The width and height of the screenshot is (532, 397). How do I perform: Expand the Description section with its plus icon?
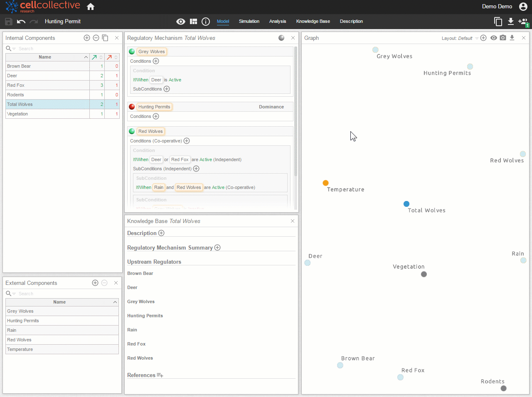pyautogui.click(x=161, y=233)
